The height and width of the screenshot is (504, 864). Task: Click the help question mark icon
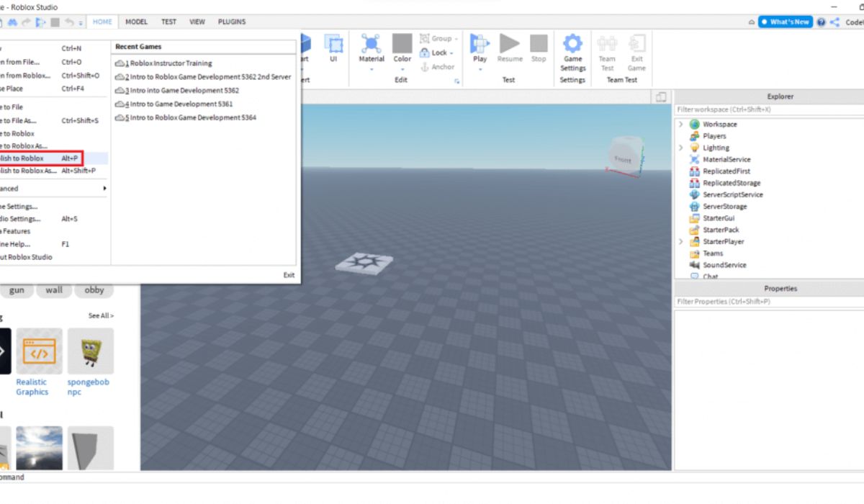click(820, 22)
